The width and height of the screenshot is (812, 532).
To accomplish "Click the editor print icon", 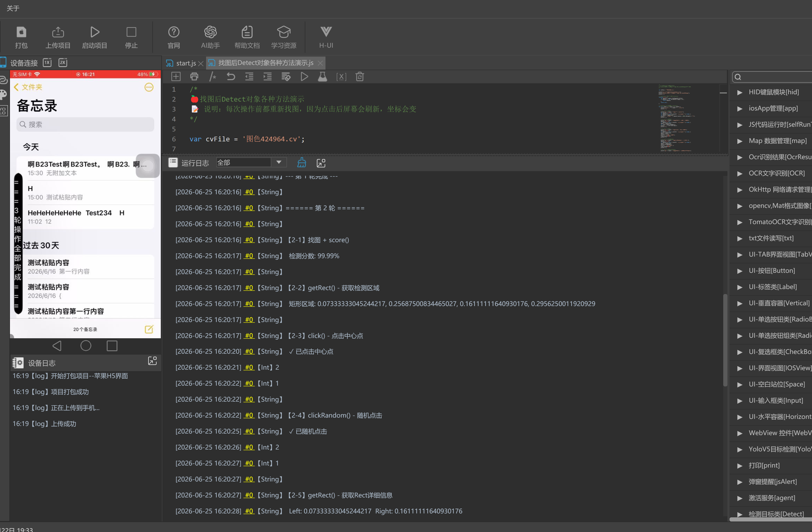I will click(x=194, y=77).
